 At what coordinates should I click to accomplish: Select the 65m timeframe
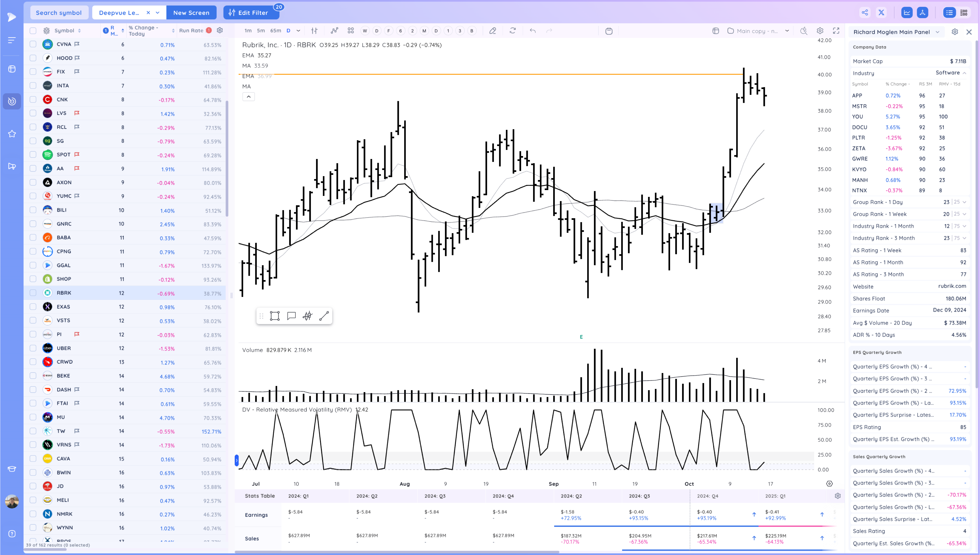pyautogui.click(x=275, y=31)
